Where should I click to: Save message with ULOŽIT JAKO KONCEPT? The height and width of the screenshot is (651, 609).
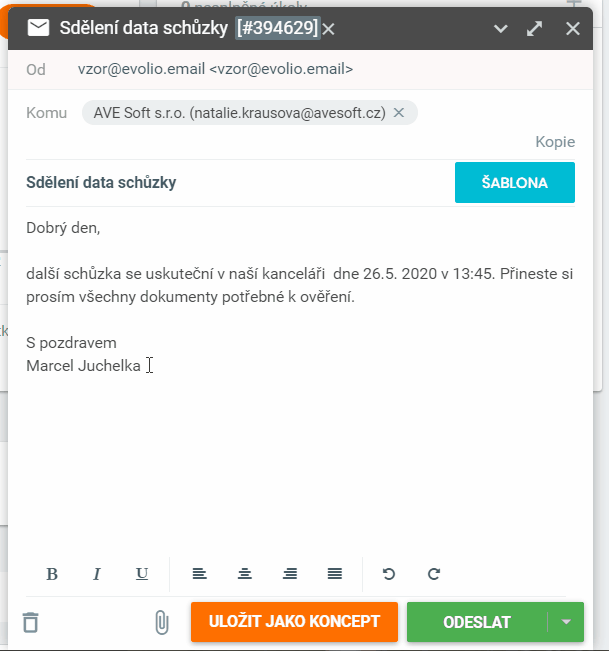[294, 622]
